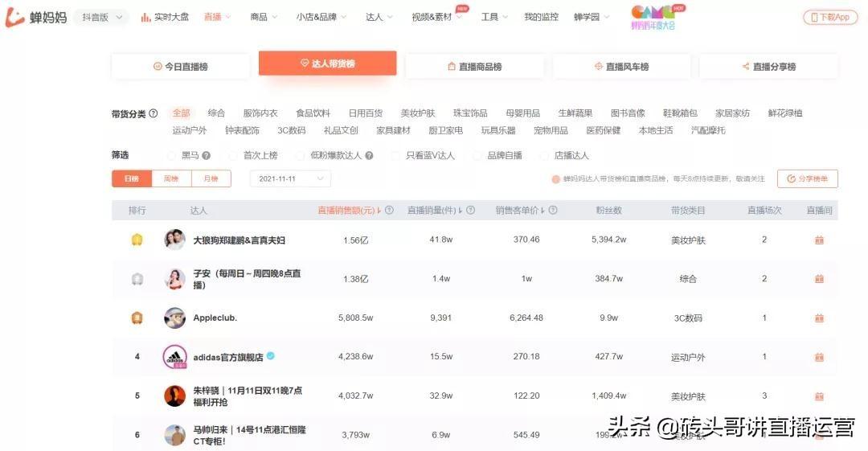Click adidas官方旗舰店 logo avatar
This screenshot has width=868, height=451.
coord(175,357)
